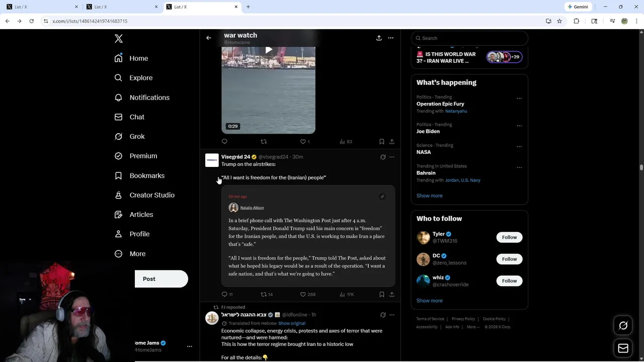Share the Visegrád 24 post

click(x=392, y=295)
